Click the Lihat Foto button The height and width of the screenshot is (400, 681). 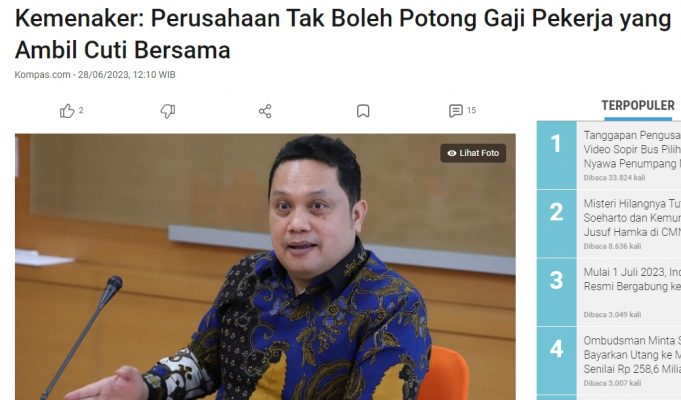(x=473, y=153)
